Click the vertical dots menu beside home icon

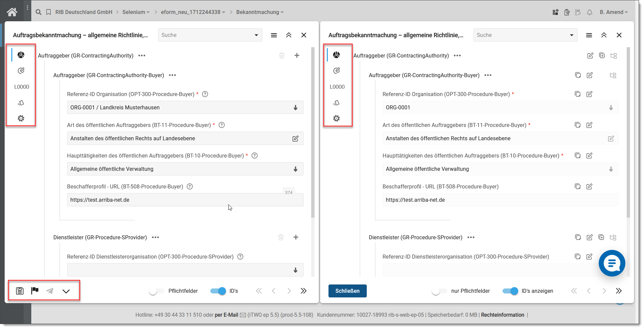[x=27, y=8]
